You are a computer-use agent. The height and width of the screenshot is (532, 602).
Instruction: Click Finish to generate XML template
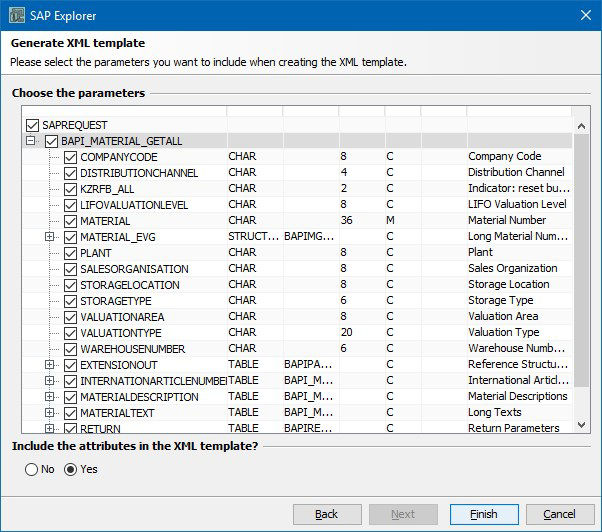pyautogui.click(x=484, y=514)
